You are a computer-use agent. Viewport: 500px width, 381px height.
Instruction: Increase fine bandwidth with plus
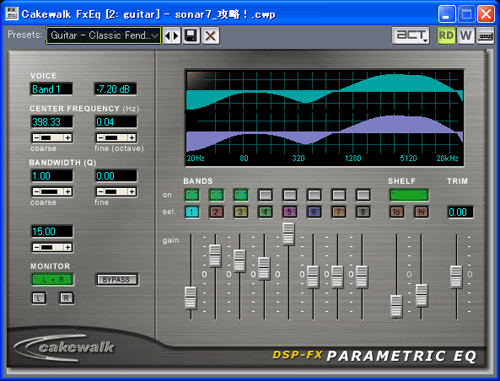tap(132, 192)
